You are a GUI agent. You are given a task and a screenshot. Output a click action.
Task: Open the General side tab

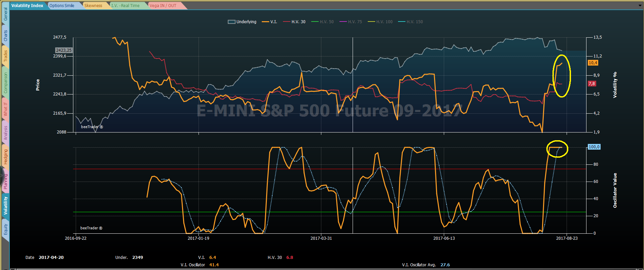5,14
